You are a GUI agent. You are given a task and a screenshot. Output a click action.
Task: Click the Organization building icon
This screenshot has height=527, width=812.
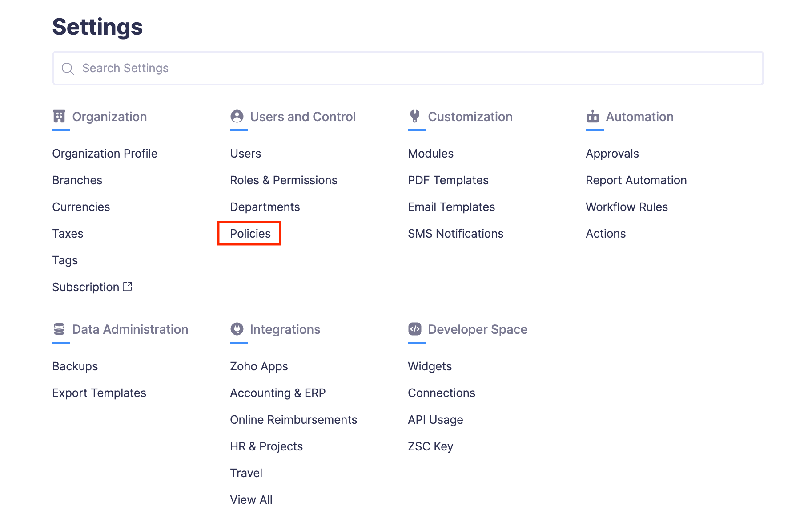click(59, 117)
